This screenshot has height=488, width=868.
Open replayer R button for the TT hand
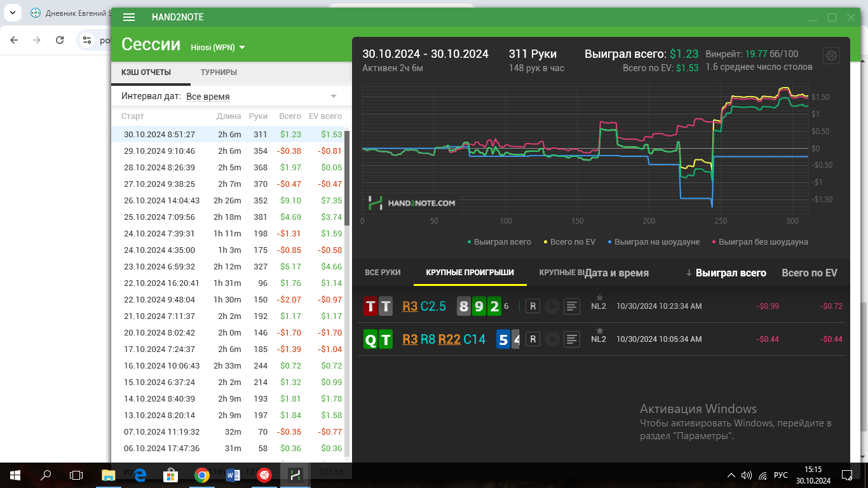point(532,306)
